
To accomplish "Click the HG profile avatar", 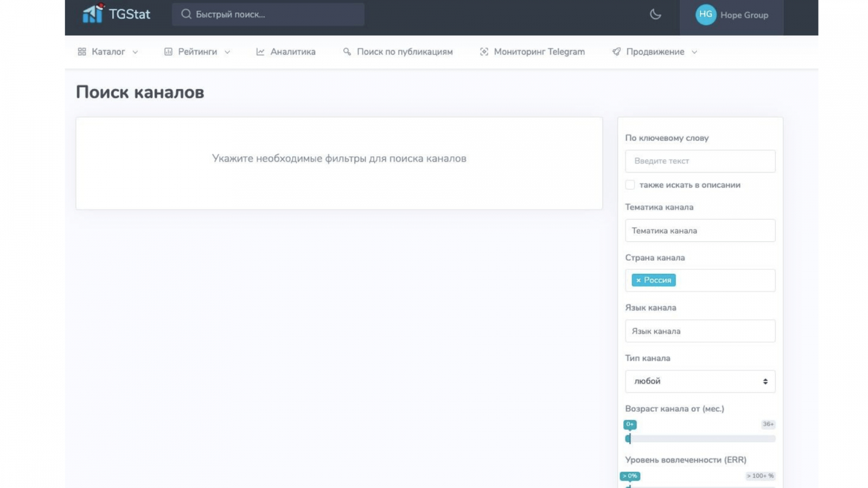I will (706, 15).
